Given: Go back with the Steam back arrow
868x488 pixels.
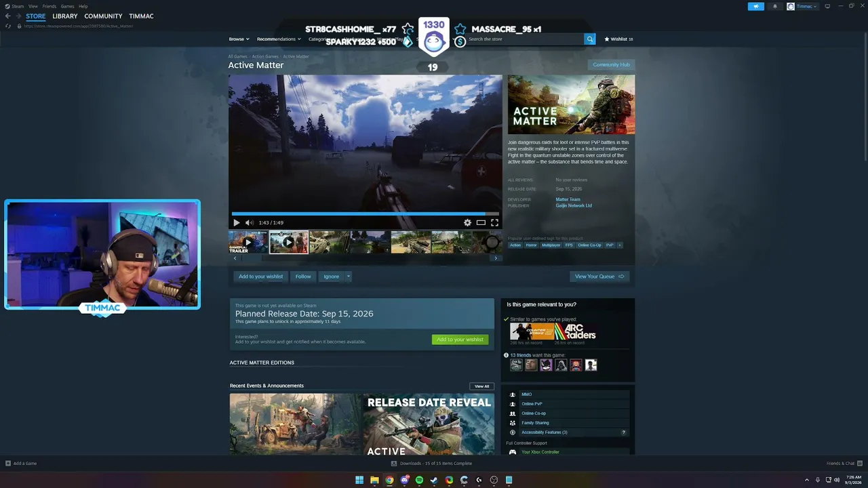Looking at the screenshot, I should (x=8, y=16).
